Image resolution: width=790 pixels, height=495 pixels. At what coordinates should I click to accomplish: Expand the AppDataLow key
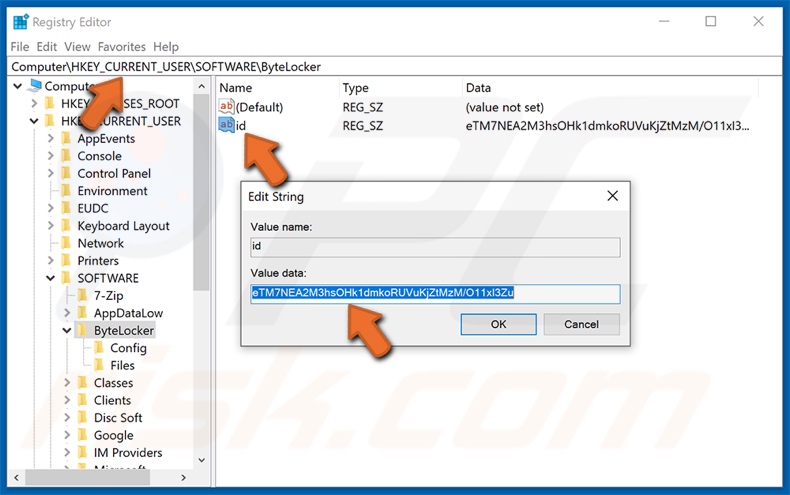click(67, 313)
